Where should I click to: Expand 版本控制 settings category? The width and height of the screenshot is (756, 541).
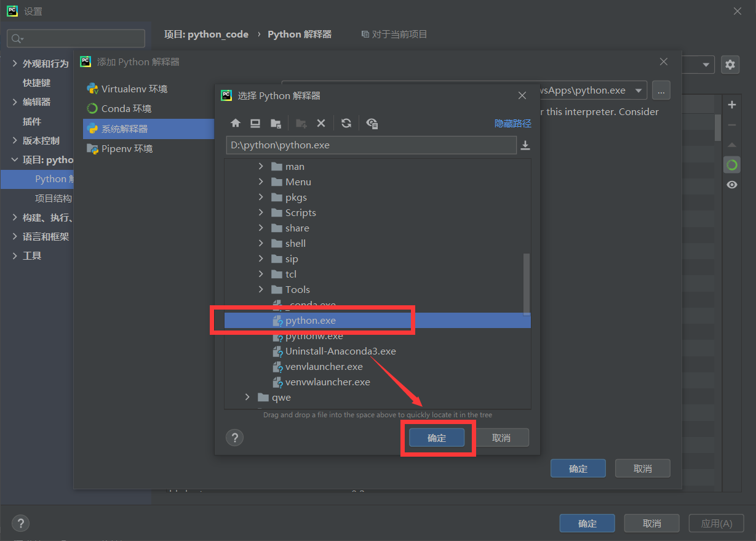click(x=15, y=140)
